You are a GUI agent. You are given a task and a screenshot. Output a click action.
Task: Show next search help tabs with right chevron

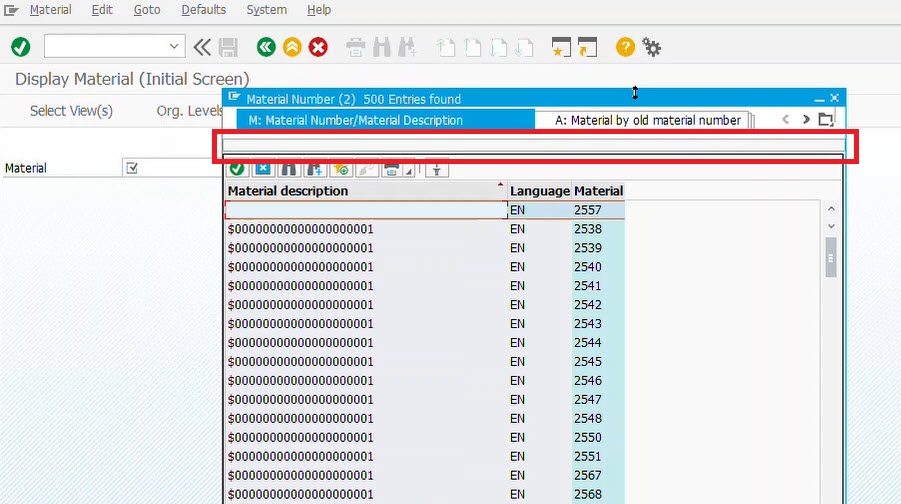pos(806,120)
